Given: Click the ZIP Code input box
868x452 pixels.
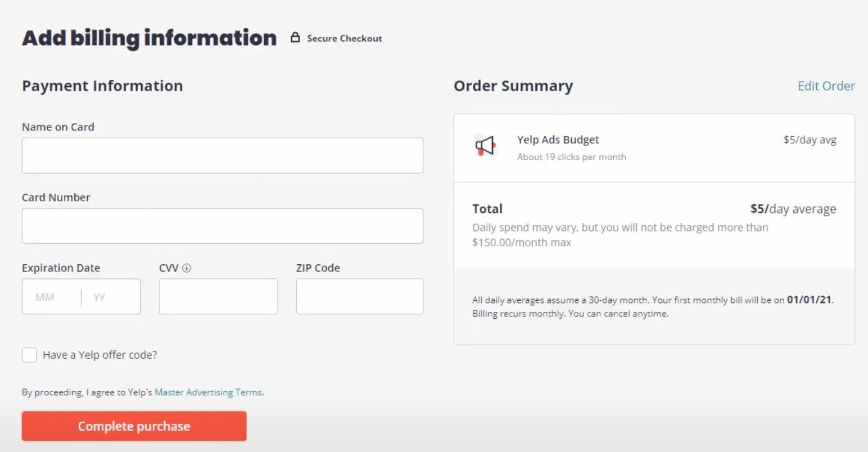Looking at the screenshot, I should click(x=359, y=296).
